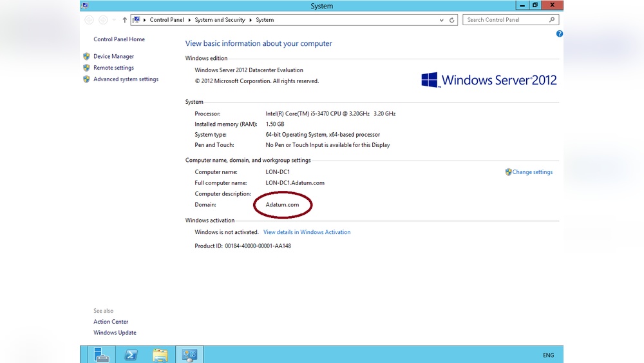Select the 1.50 GB installed memory value

click(x=275, y=124)
